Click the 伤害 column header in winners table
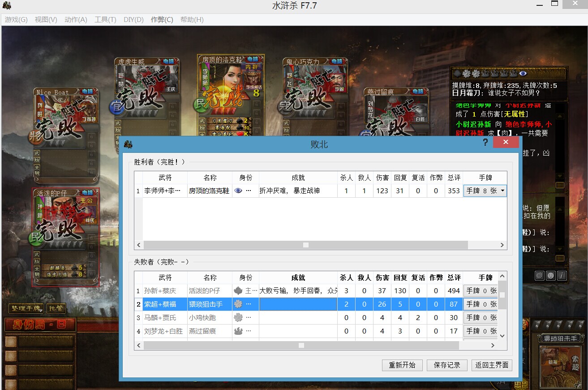588x390 pixels. (x=382, y=178)
